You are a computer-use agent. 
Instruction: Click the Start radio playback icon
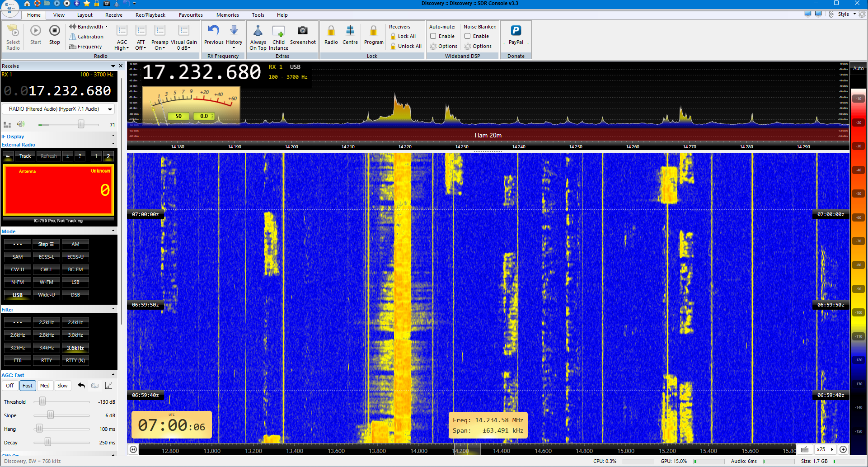[35, 31]
